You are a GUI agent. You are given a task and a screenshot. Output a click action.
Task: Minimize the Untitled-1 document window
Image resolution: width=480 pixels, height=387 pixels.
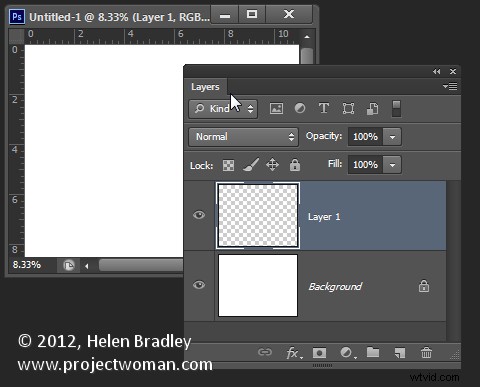coord(225,15)
